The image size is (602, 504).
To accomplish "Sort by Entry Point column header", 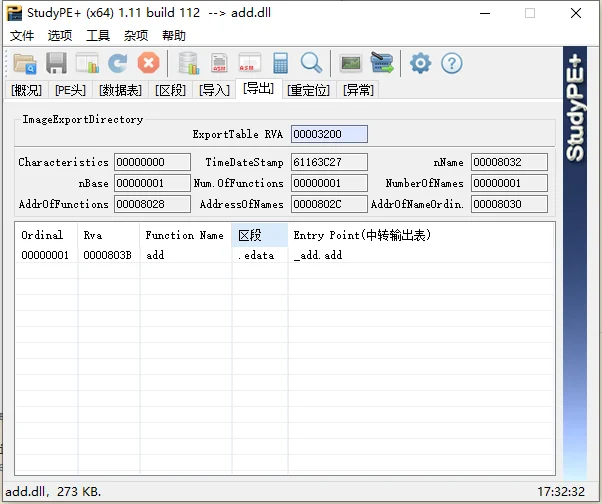I will coord(421,235).
